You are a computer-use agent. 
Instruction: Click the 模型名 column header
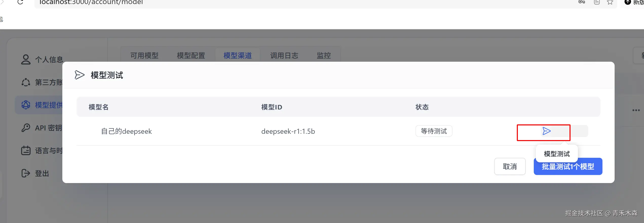click(x=99, y=107)
